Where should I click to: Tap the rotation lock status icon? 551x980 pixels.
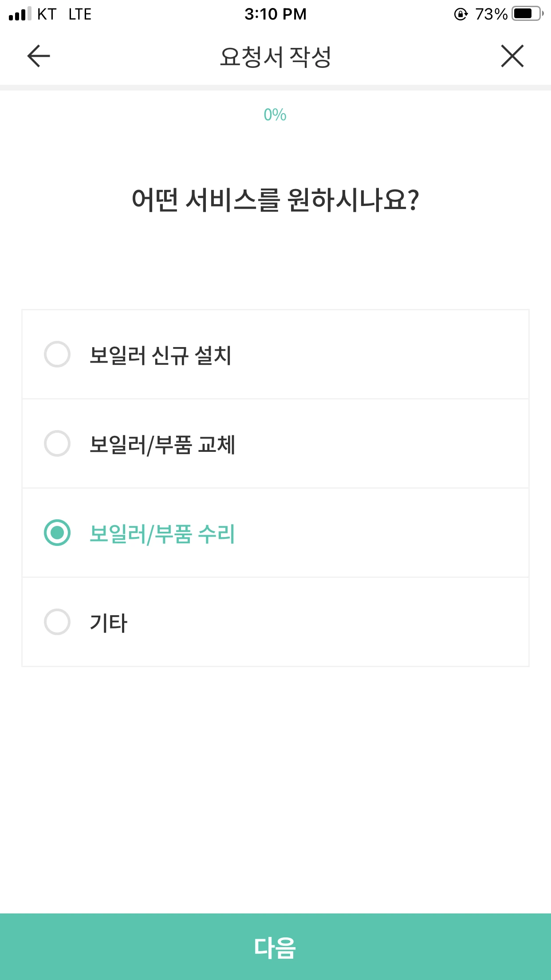(x=460, y=14)
